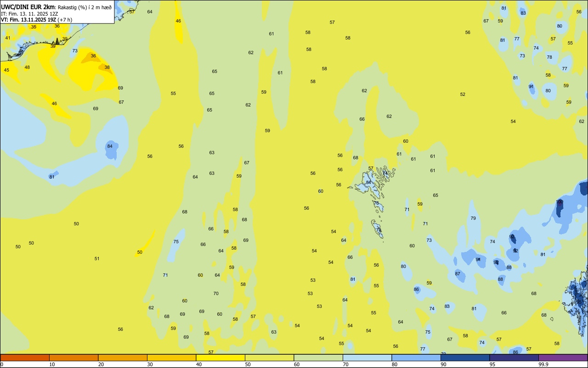Click the legend tick label "40"
The image size is (588, 368).
[x=199, y=364]
